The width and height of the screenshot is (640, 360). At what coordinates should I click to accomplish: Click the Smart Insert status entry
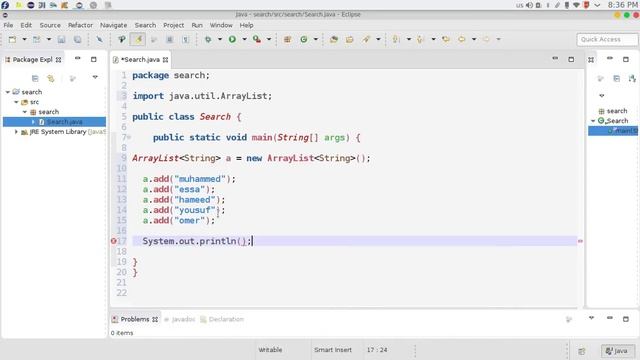point(333,350)
